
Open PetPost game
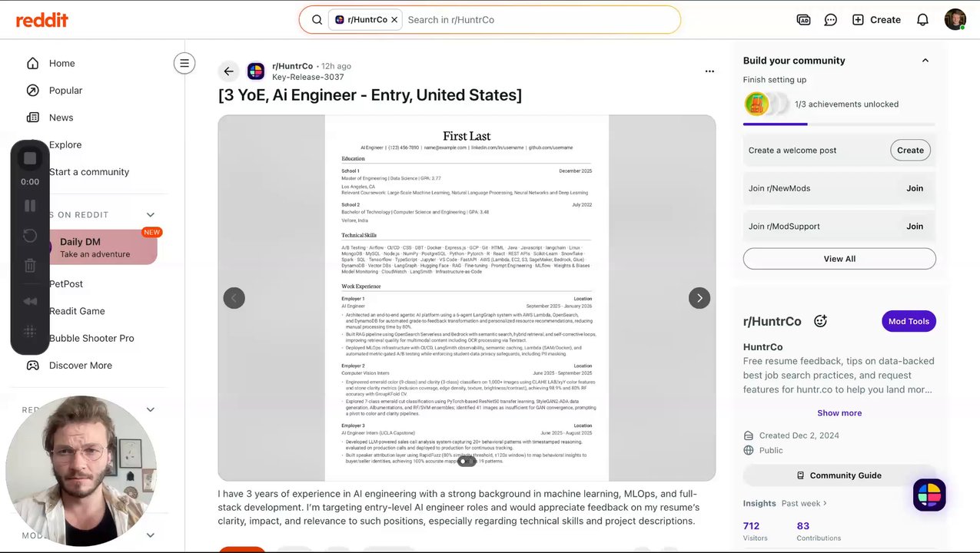(x=66, y=284)
